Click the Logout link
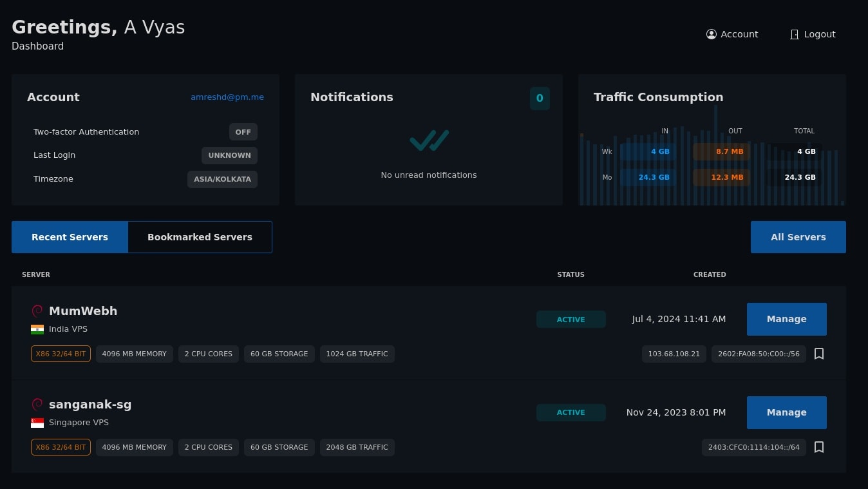 (x=813, y=34)
